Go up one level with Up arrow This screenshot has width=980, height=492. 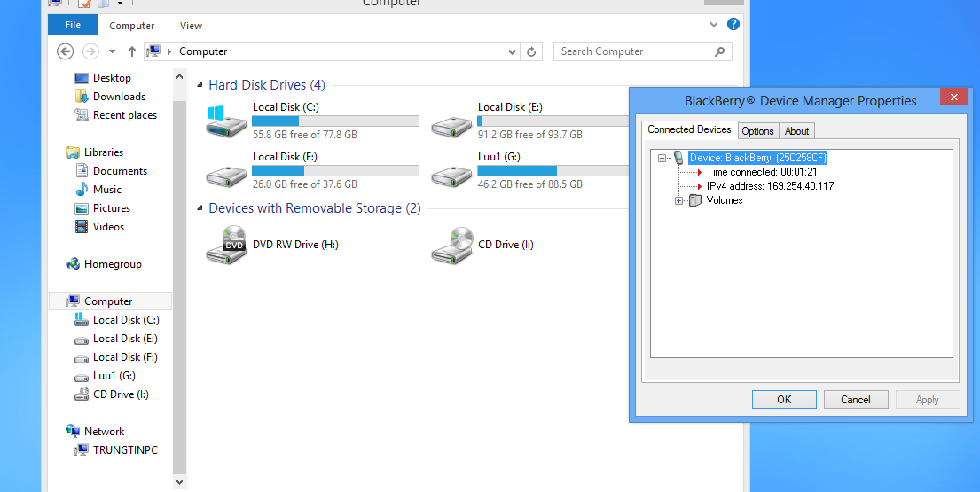132,51
